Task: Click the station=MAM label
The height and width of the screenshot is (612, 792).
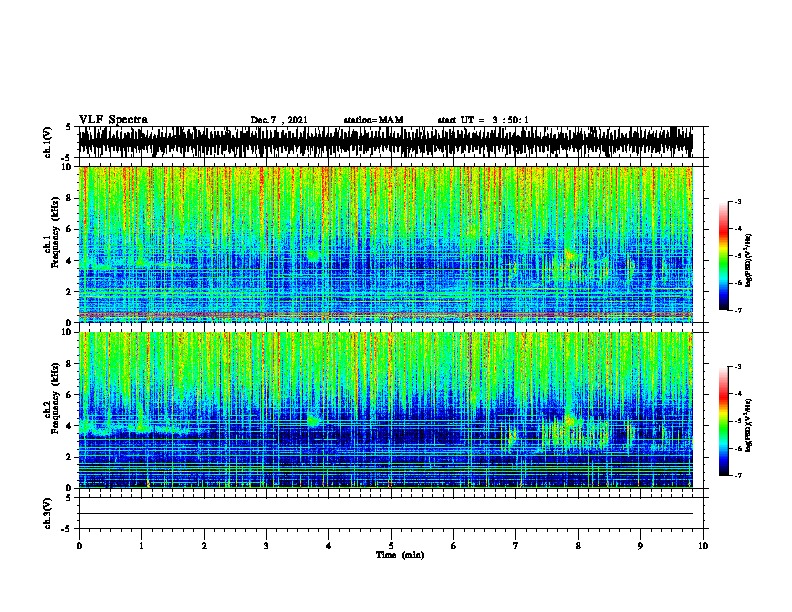Action: (x=373, y=120)
